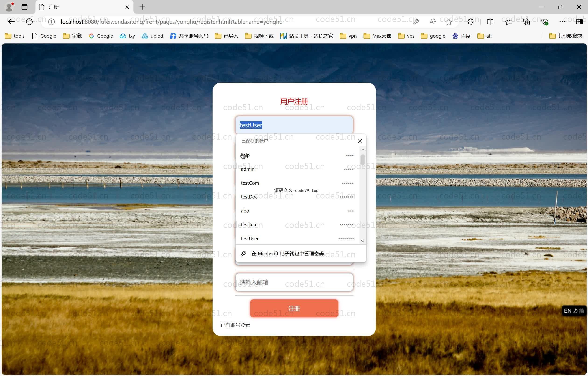Viewport: 588px width, 376px height.
Task: Open saved passwords key icon in address bar
Action: tap(416, 22)
